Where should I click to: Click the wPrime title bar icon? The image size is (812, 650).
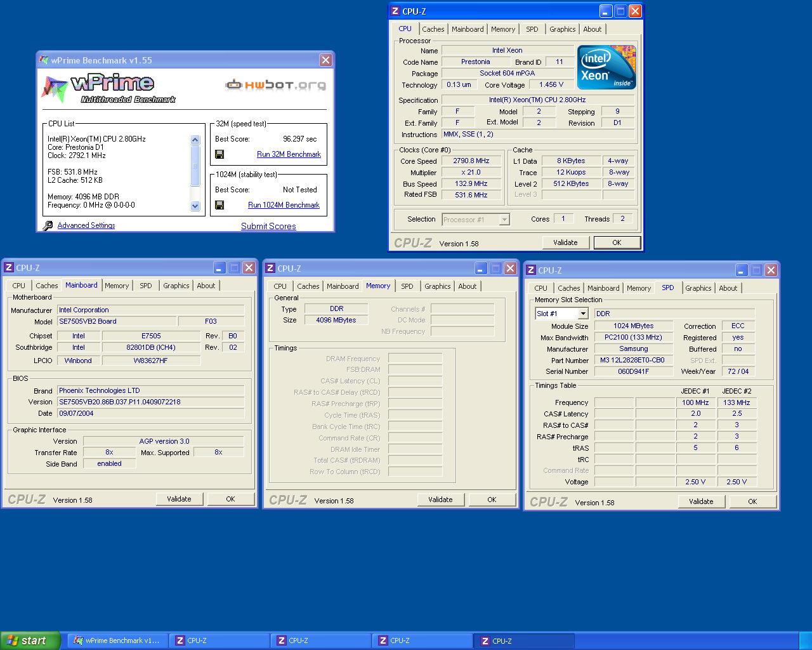[44, 60]
